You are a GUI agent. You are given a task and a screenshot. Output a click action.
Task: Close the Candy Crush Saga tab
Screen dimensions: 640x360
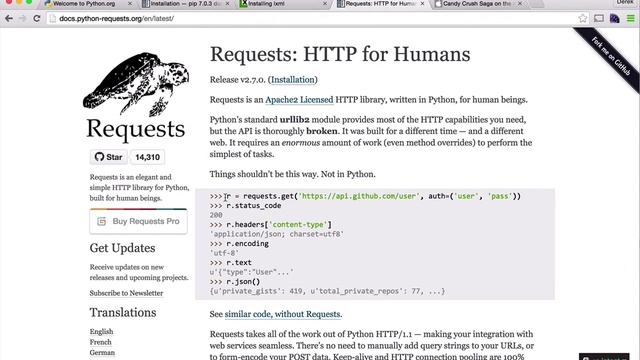[x=520, y=4]
